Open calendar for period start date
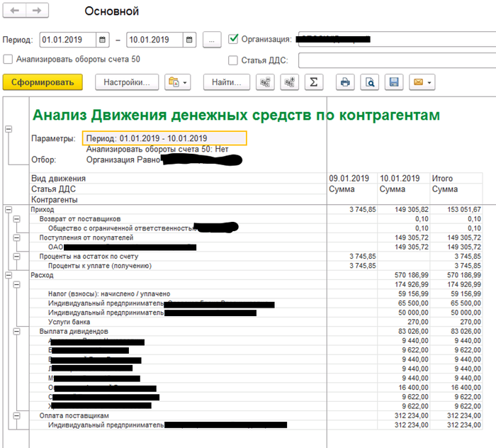The image size is (496, 448). tap(103, 40)
